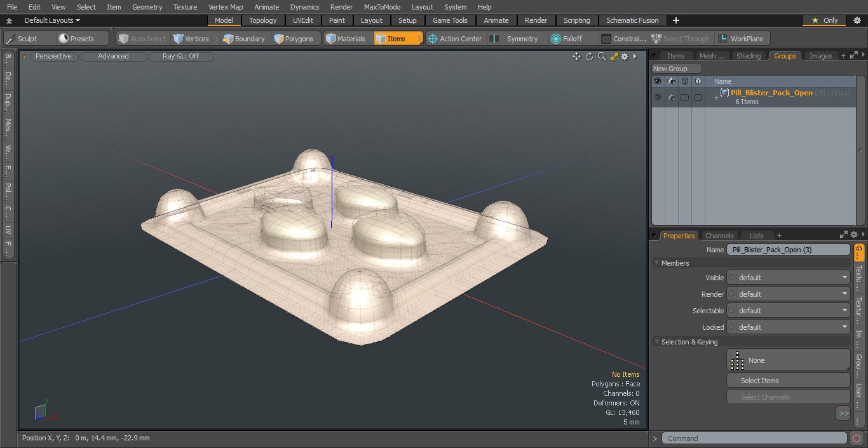Screen dimensions: 868x448
Task: Open the Default Layouts dropdown
Action: [x=52, y=20]
